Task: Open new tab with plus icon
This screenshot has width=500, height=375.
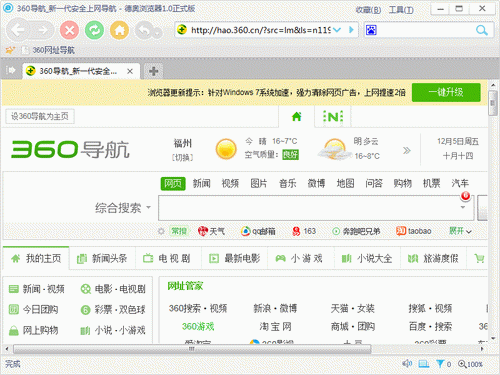Action: (x=153, y=71)
